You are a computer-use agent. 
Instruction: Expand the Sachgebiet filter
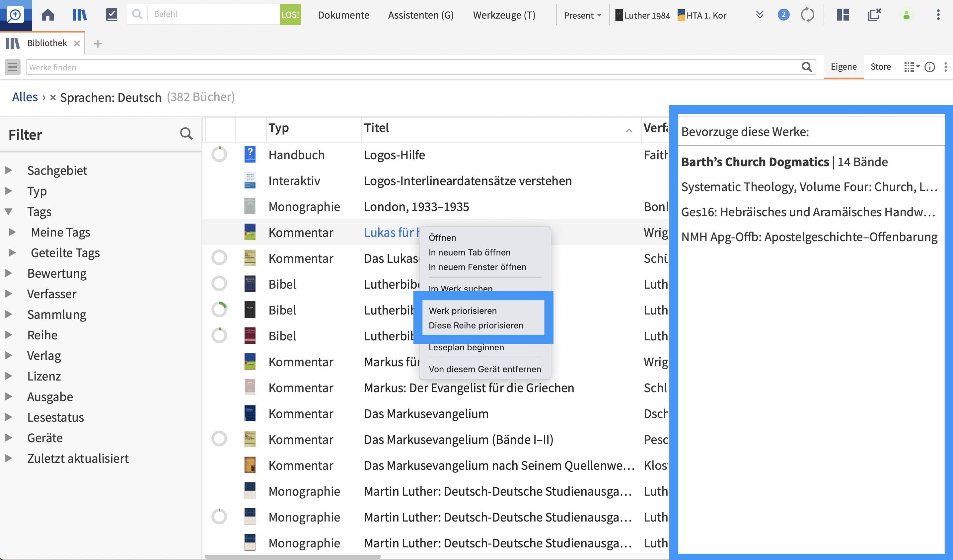[x=9, y=170]
